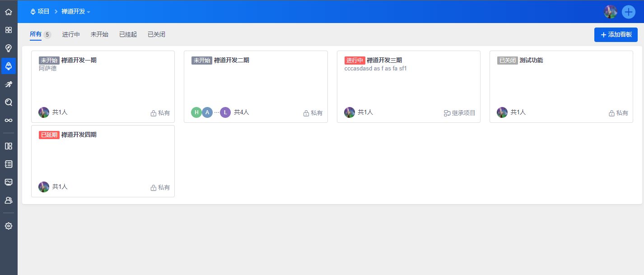Click the rocket icon beside 项目
Screen dimensions: 644x275
coord(33,12)
